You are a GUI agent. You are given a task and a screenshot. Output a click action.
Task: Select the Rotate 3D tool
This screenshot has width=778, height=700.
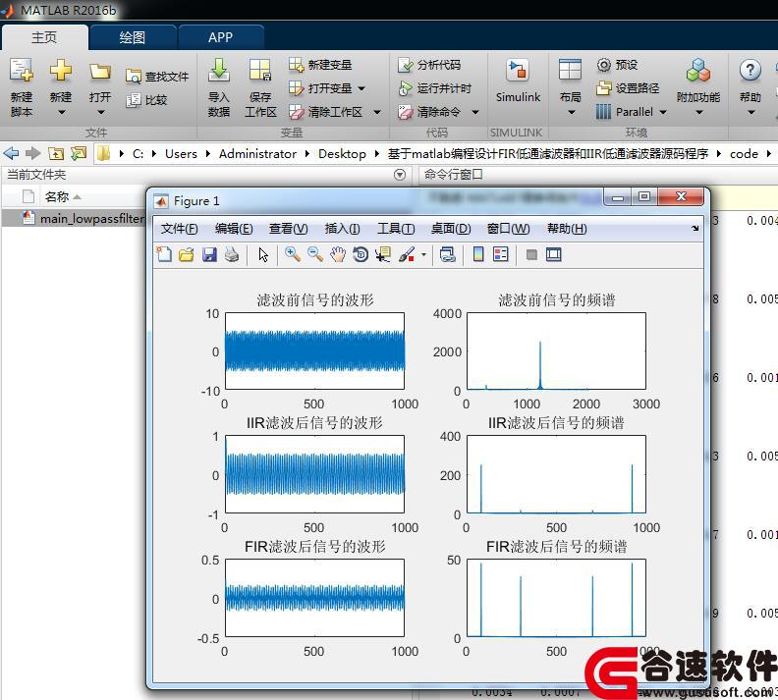361,255
